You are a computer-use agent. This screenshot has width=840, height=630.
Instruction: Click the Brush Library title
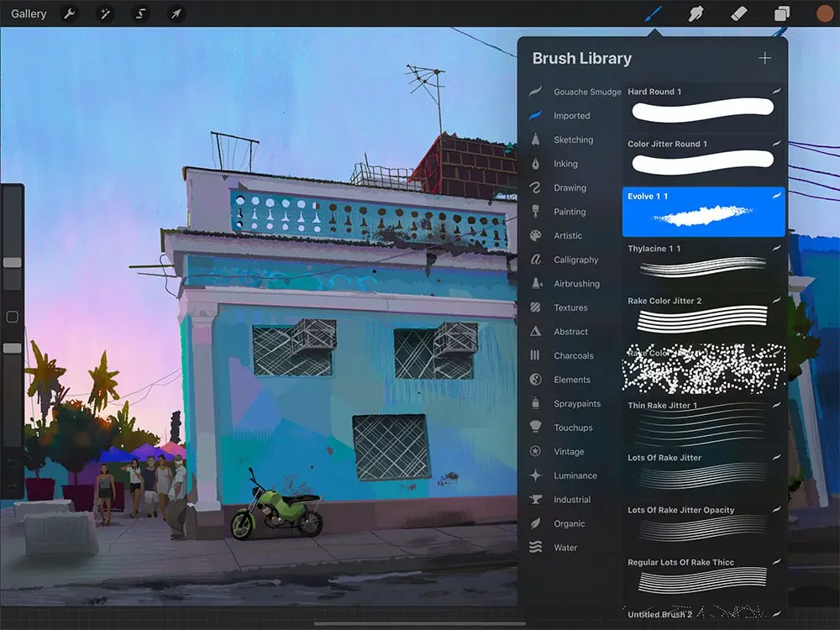pyautogui.click(x=582, y=58)
